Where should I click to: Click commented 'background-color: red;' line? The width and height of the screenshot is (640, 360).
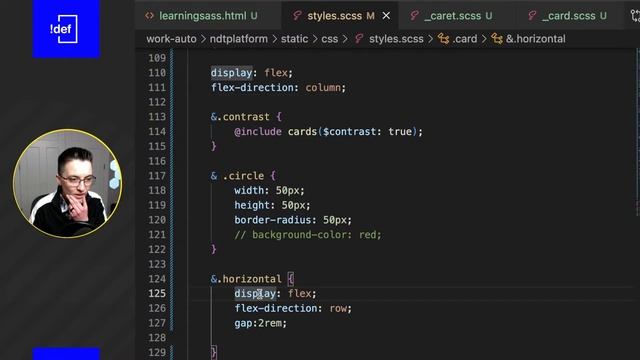pos(308,235)
